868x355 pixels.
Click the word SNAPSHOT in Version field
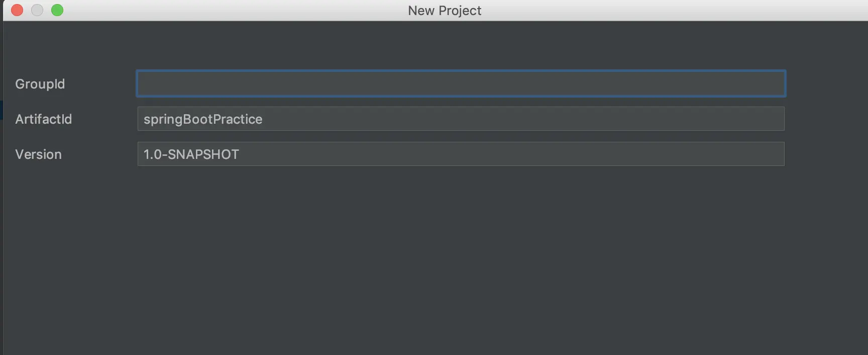point(203,154)
